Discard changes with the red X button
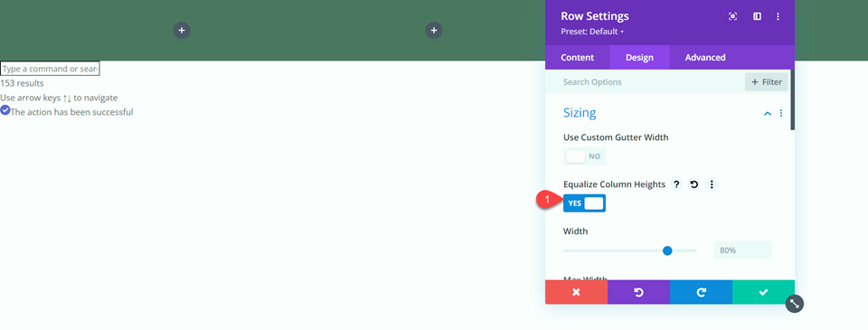Image resolution: width=868 pixels, height=330 pixels. click(576, 292)
